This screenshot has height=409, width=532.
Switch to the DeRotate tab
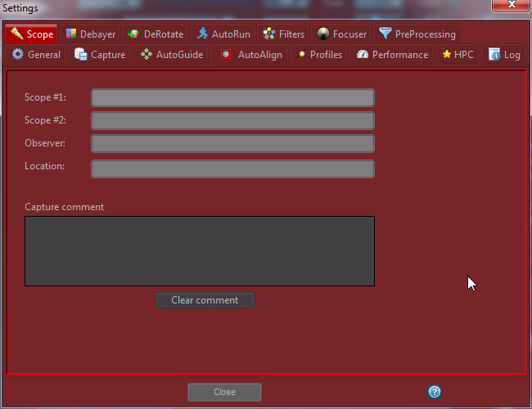pos(156,34)
